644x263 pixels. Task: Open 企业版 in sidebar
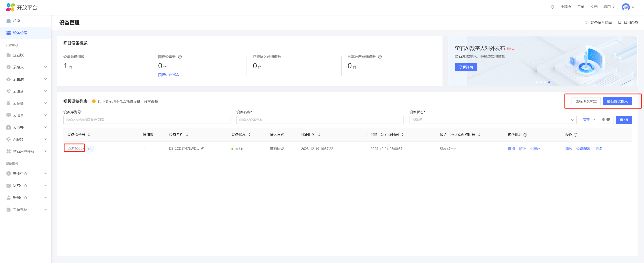point(26,55)
